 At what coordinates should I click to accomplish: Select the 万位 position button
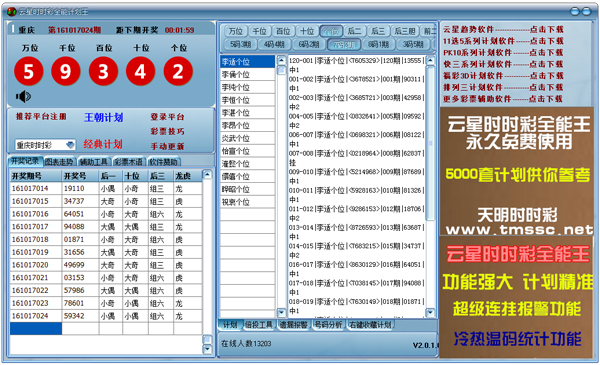click(x=235, y=31)
